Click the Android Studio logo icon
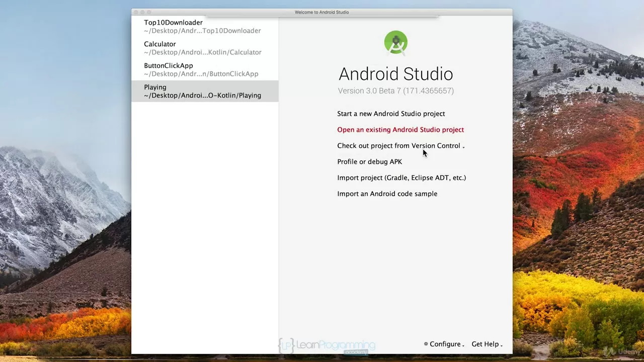This screenshot has width=644, height=362. (x=396, y=43)
